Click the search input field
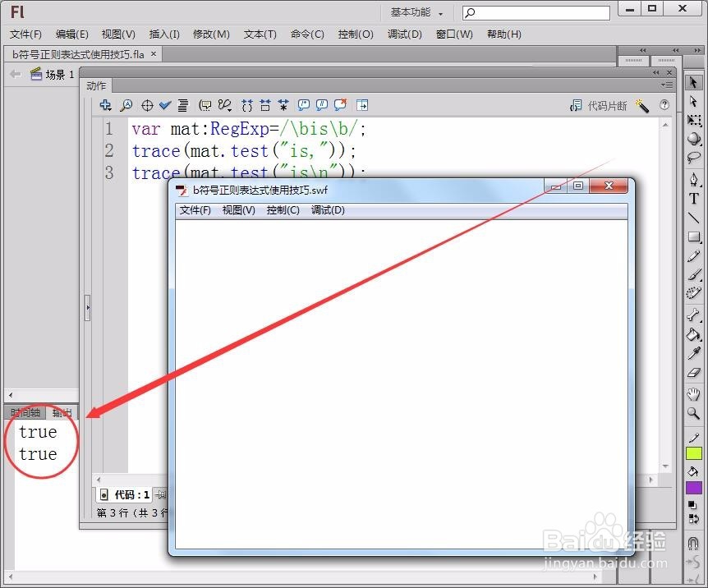Image resolution: width=708 pixels, height=588 pixels. tap(536, 12)
